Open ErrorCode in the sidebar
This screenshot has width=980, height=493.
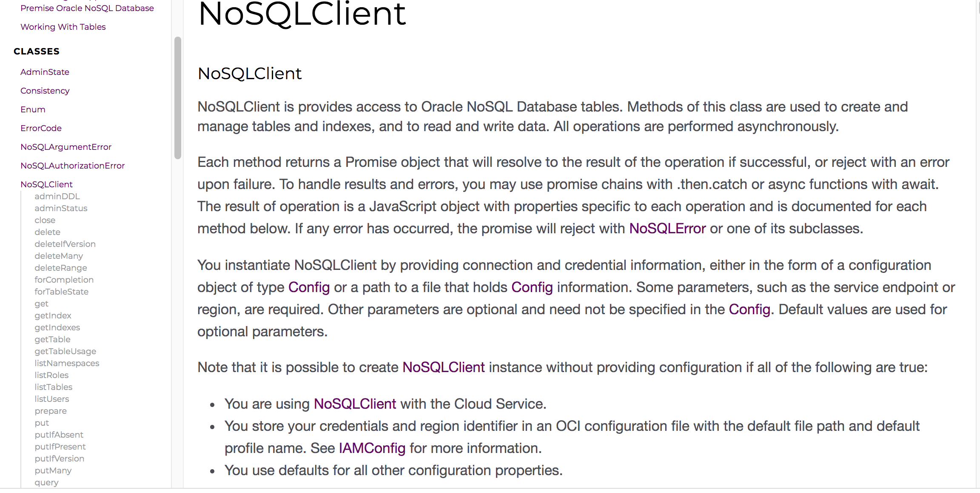pos(41,128)
